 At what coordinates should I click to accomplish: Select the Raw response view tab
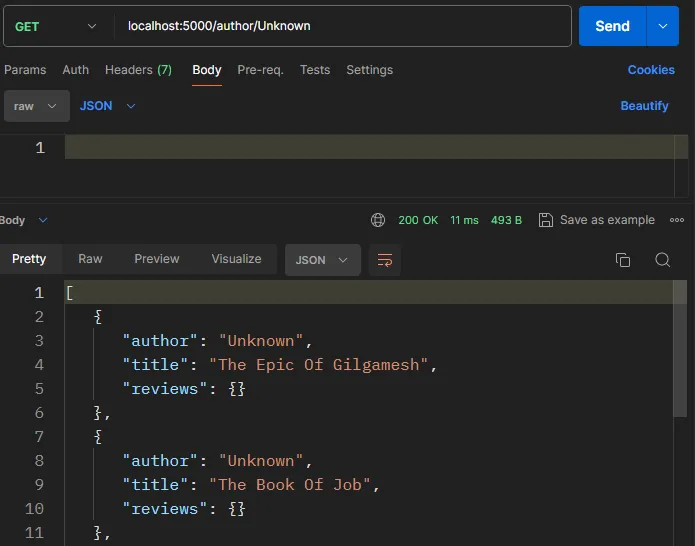(90, 259)
